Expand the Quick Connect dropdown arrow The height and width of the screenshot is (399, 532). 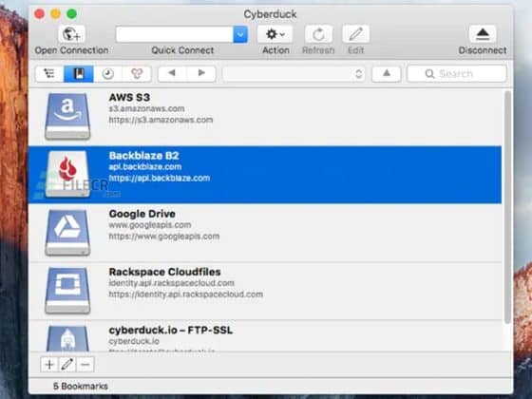[240, 34]
